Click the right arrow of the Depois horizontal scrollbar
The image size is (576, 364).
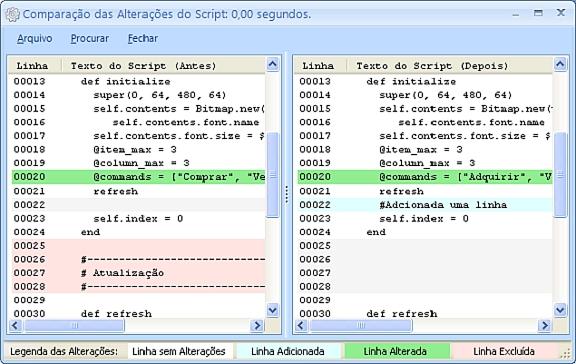click(545, 325)
